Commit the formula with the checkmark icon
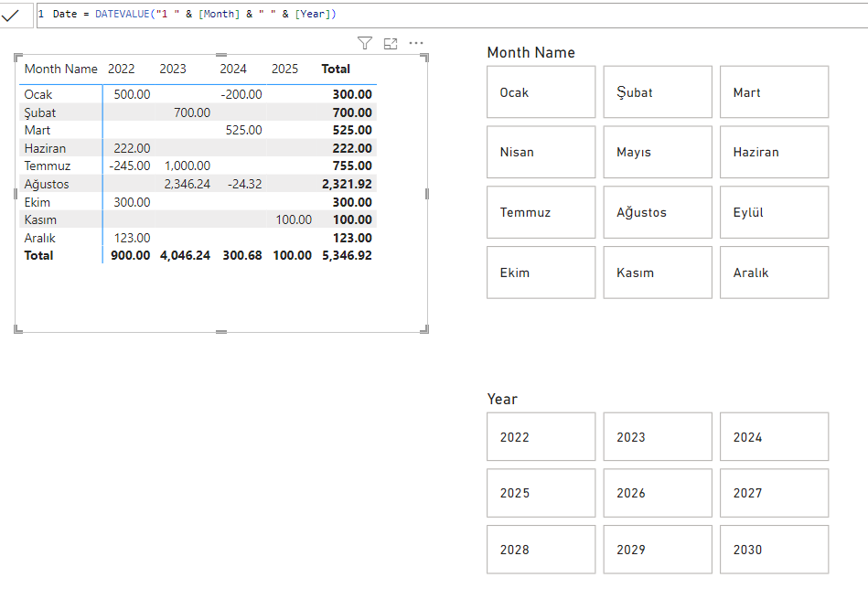 [10, 16]
